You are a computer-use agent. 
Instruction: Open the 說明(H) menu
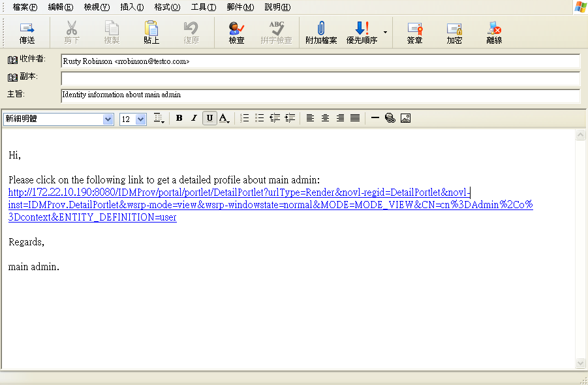(x=277, y=7)
